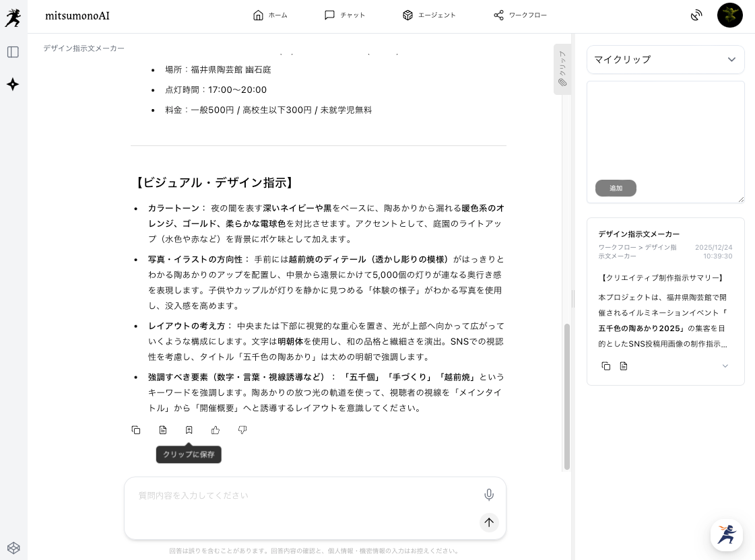Viewport: 755px width, 560px height.
Task: Click the microphone voice input icon
Action: [x=489, y=495]
